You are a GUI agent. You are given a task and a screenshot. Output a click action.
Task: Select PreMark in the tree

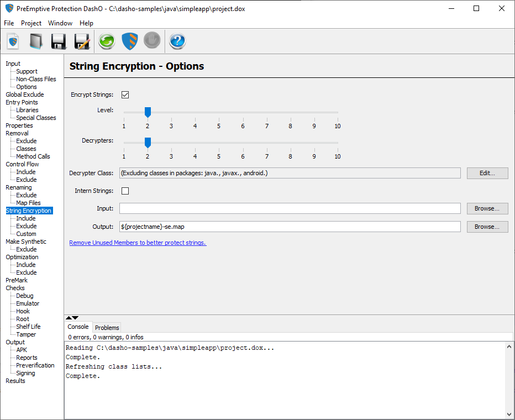(17, 280)
